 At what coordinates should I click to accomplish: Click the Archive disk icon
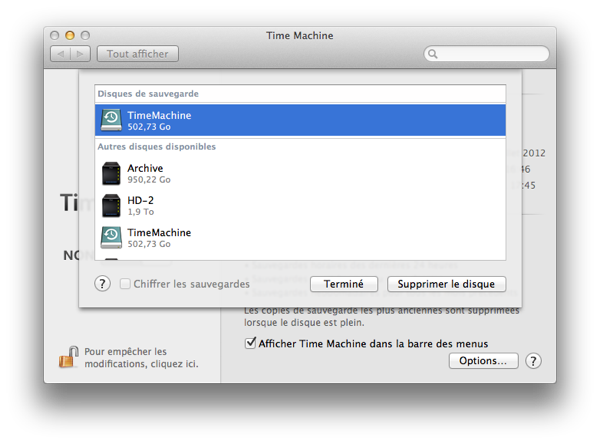[x=111, y=173]
